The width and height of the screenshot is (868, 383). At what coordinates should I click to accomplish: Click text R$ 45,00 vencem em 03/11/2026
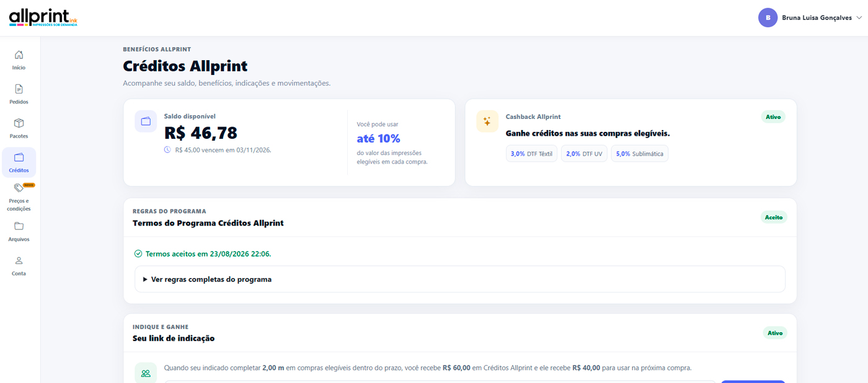click(223, 150)
